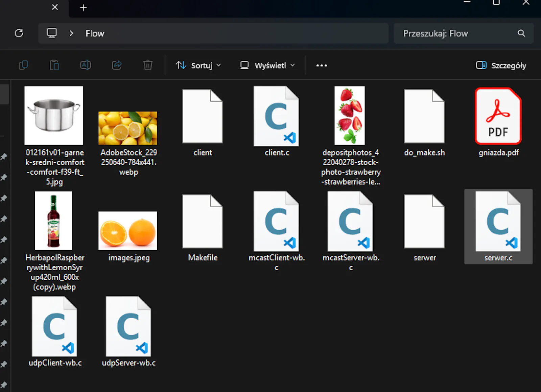
Task: Refresh the Flow folder view
Action: click(x=19, y=33)
